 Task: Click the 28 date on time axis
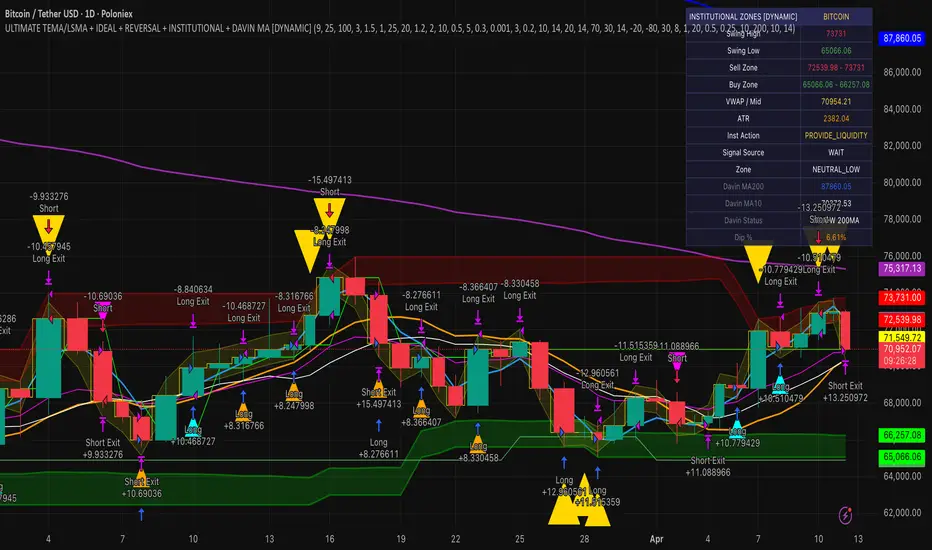coord(584,539)
